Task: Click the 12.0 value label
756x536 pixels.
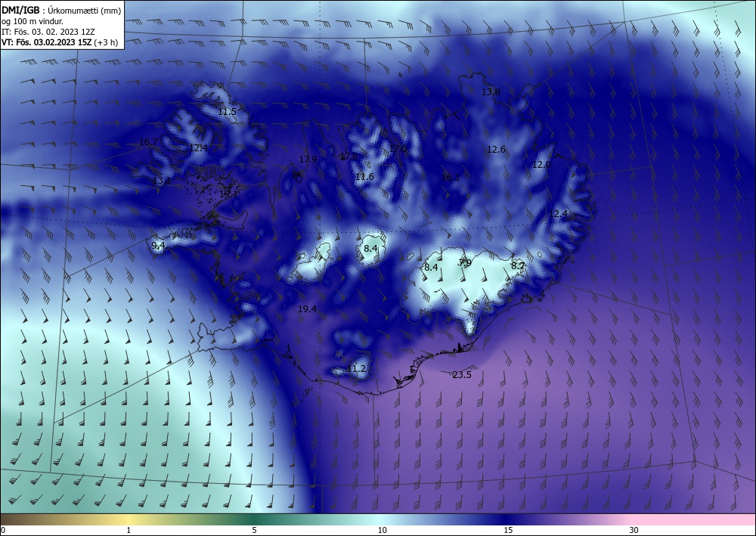Action: [x=541, y=165]
